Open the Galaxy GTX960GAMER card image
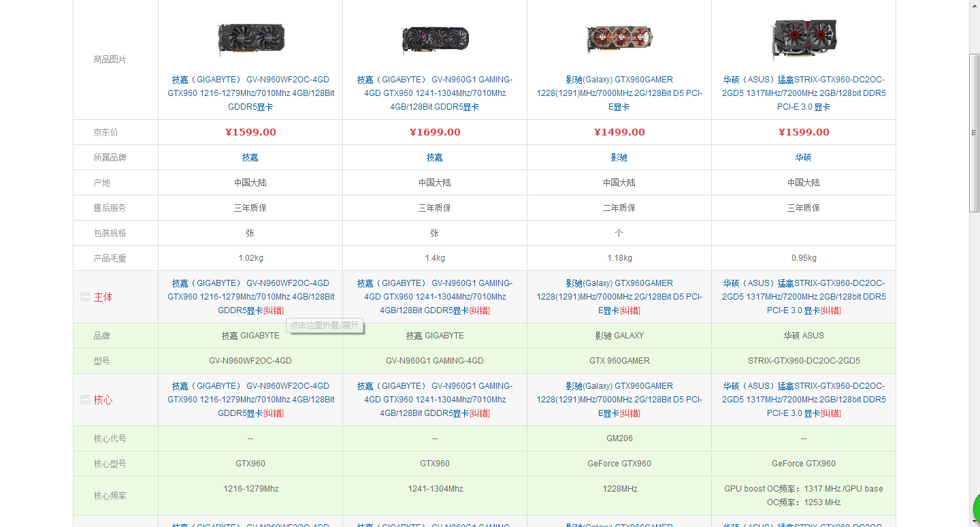The width and height of the screenshot is (980, 527). tap(619, 39)
